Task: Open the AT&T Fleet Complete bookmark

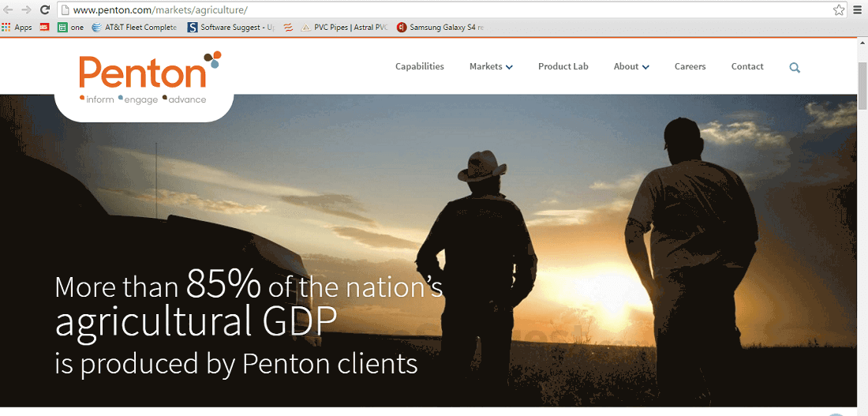Action: pos(134,27)
